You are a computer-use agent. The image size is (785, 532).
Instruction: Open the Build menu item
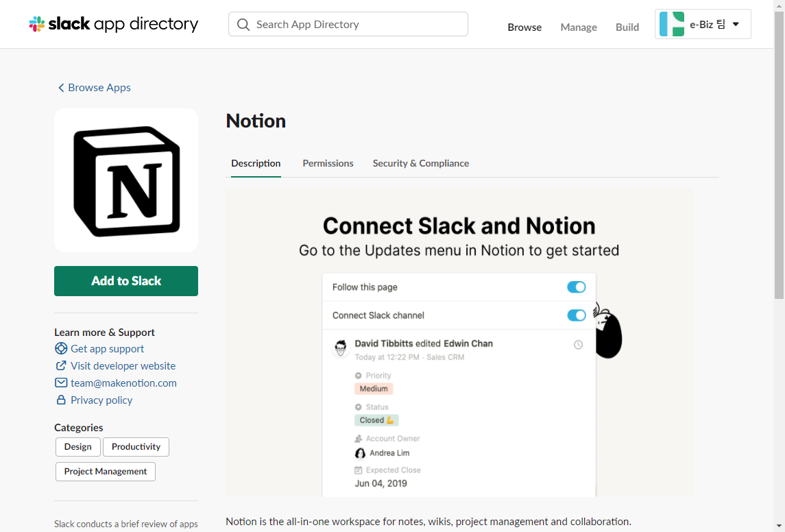pyautogui.click(x=627, y=27)
